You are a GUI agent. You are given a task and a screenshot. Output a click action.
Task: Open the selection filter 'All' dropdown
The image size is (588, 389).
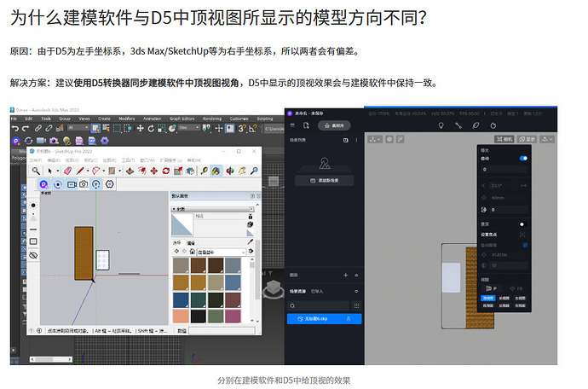tap(78, 128)
